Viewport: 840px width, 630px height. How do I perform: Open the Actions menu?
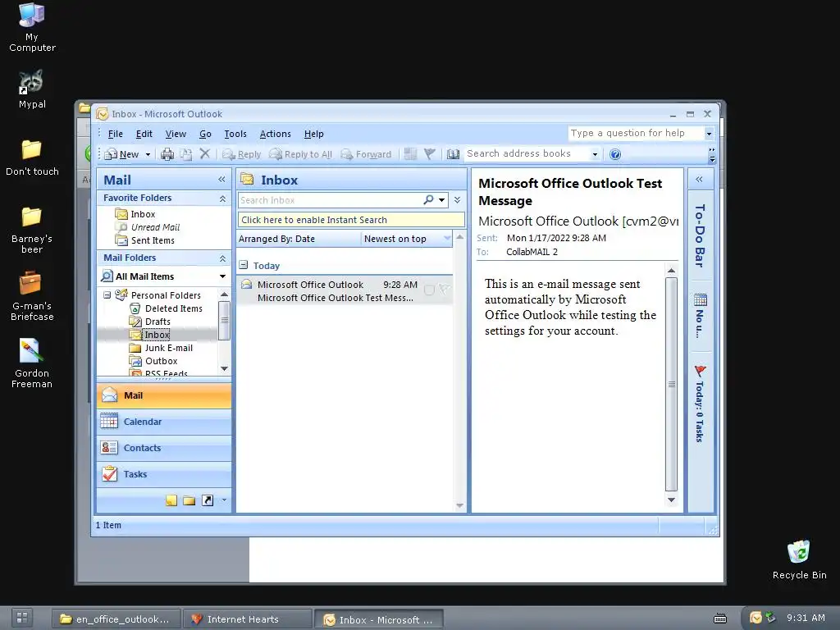click(276, 134)
